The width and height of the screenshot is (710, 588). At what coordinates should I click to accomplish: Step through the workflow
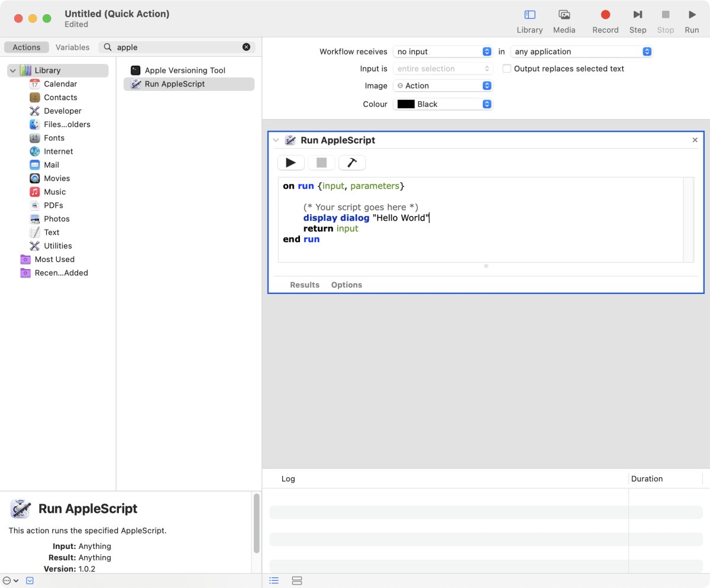coord(637,21)
